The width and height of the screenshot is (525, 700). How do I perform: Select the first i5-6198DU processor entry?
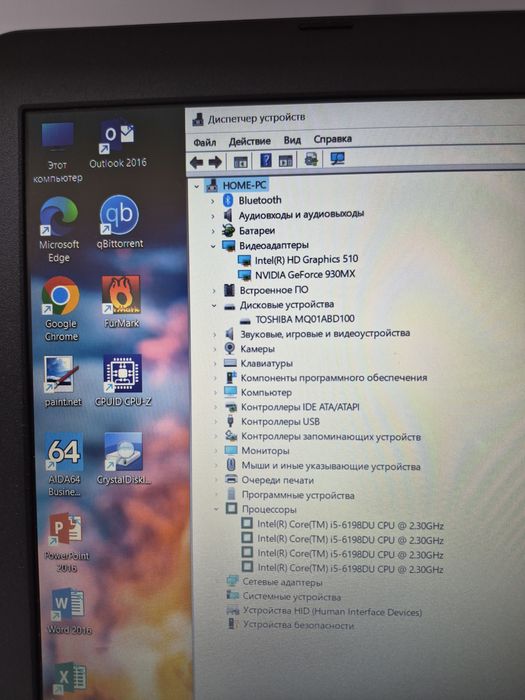click(350, 525)
